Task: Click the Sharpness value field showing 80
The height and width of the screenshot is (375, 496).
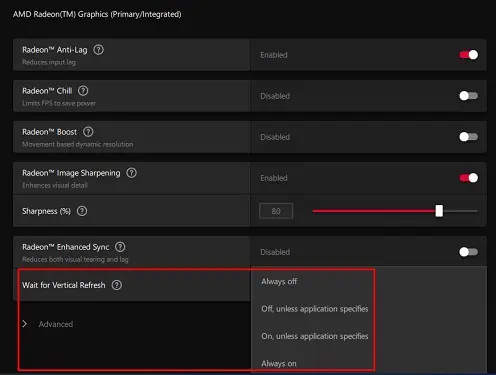Action: (276, 211)
